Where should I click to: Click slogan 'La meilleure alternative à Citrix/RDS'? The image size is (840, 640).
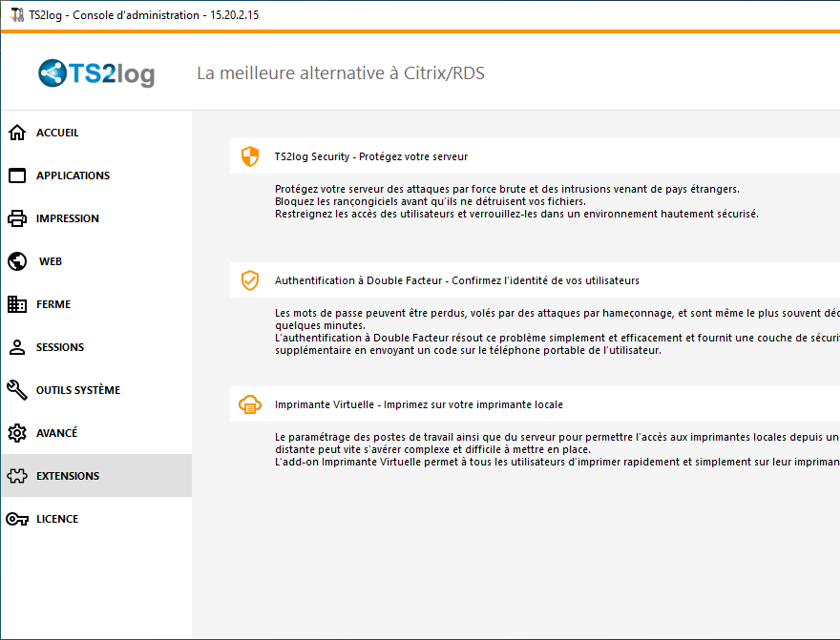341,73
